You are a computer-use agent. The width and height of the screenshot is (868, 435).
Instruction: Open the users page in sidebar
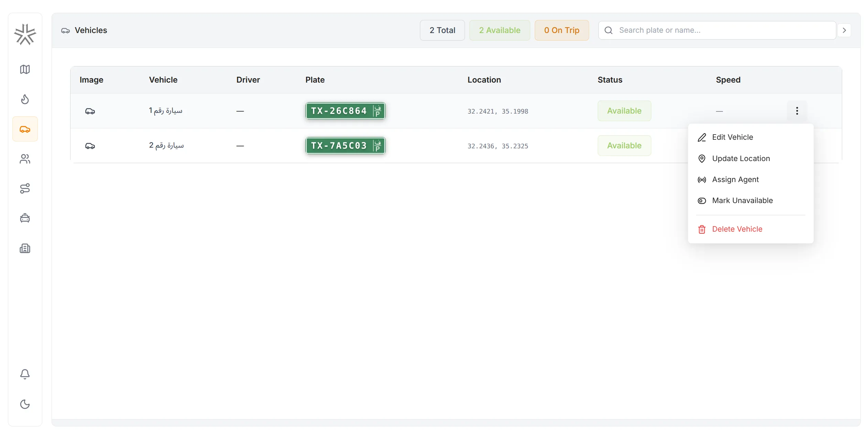click(x=25, y=159)
